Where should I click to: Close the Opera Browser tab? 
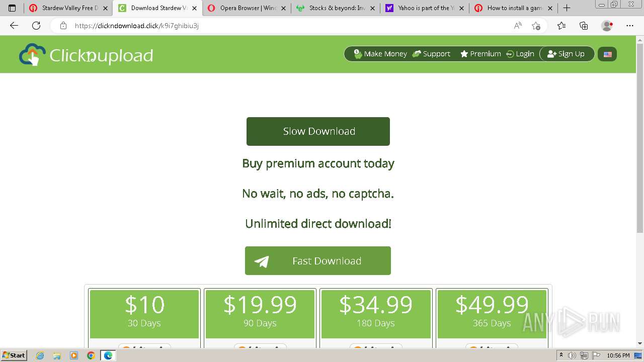(x=283, y=8)
